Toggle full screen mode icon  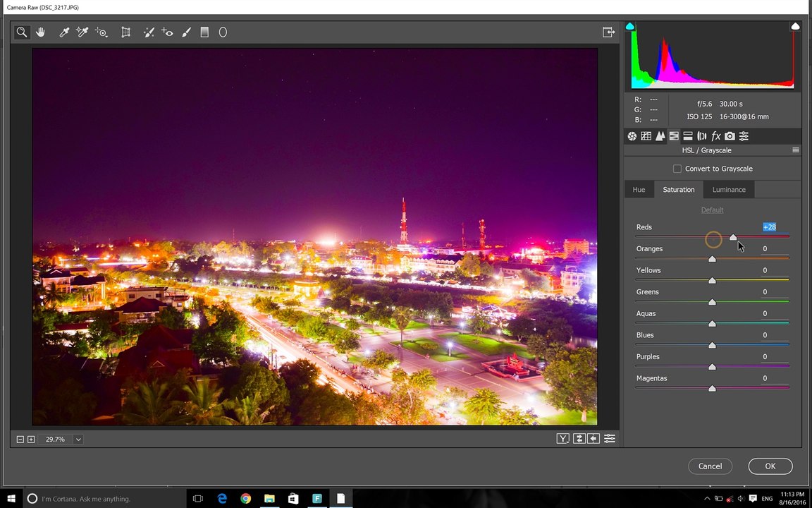pyautogui.click(x=608, y=32)
